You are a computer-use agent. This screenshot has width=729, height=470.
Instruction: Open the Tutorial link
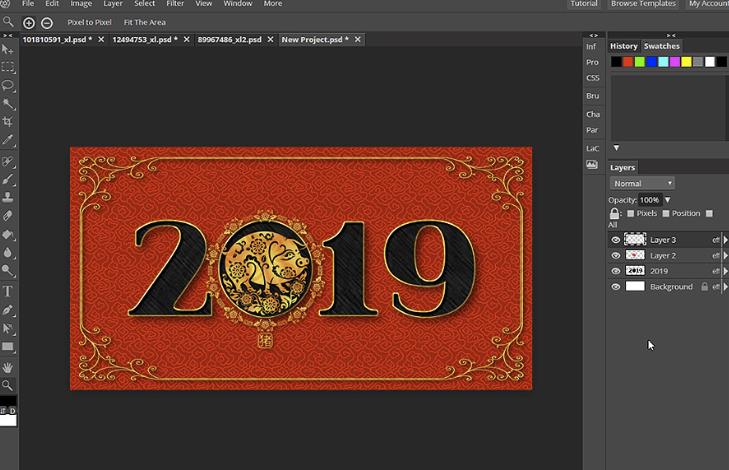tap(584, 4)
